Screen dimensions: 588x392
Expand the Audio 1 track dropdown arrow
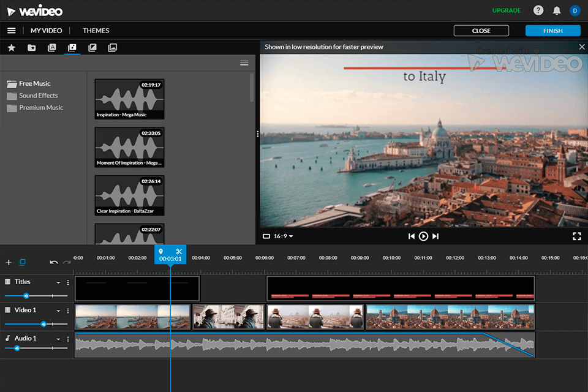(58, 339)
